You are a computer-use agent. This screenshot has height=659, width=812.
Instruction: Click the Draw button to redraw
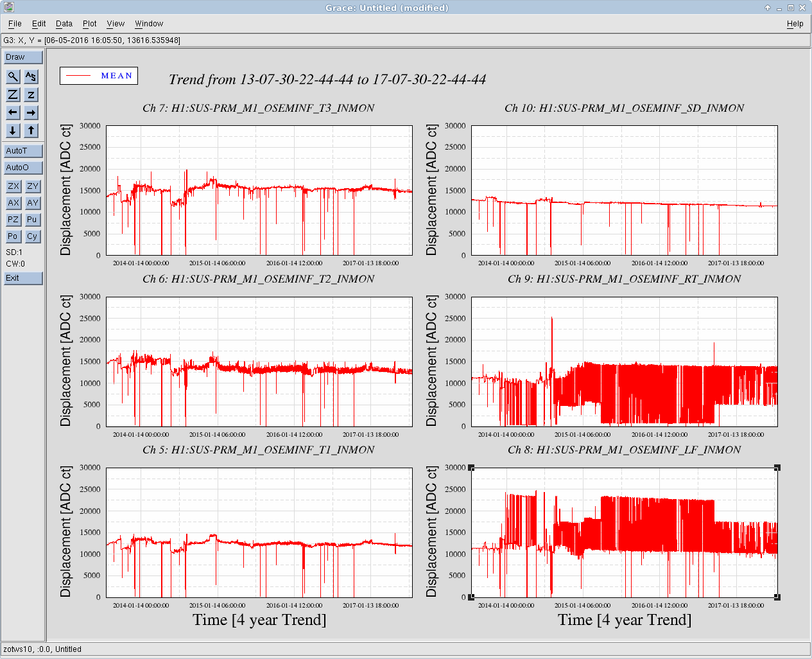(23, 57)
